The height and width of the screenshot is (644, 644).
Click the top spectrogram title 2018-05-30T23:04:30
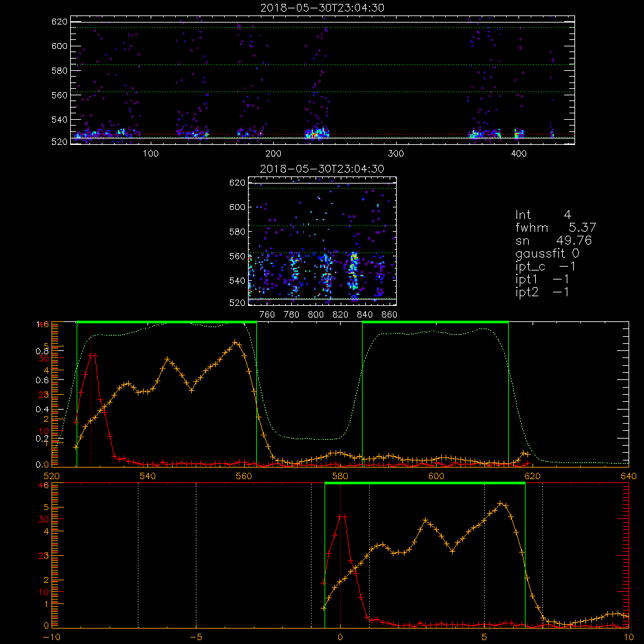(x=323, y=8)
